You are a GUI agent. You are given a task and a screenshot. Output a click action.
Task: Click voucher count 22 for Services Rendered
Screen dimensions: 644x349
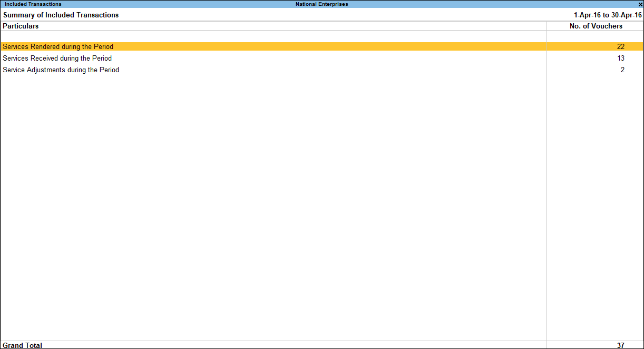620,46
